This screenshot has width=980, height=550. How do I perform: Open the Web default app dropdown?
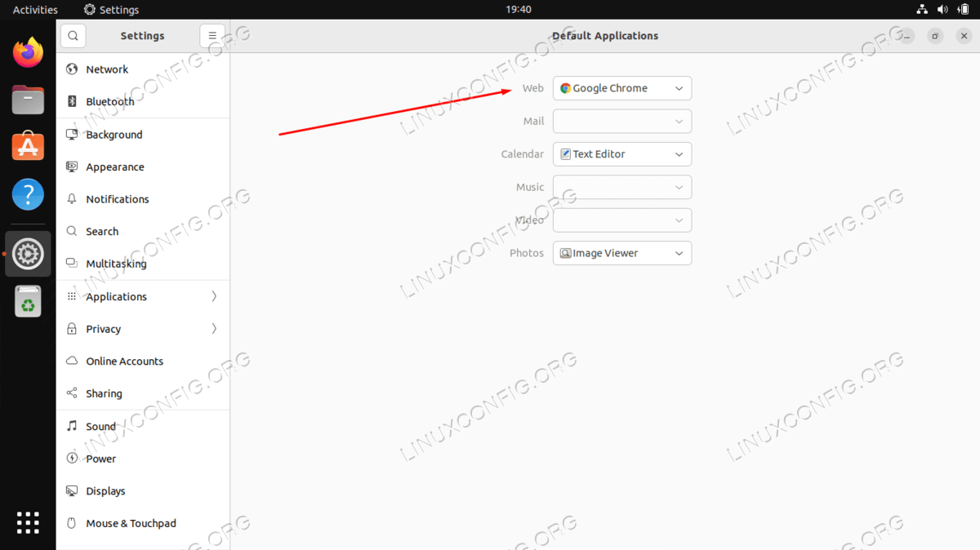[x=622, y=88]
